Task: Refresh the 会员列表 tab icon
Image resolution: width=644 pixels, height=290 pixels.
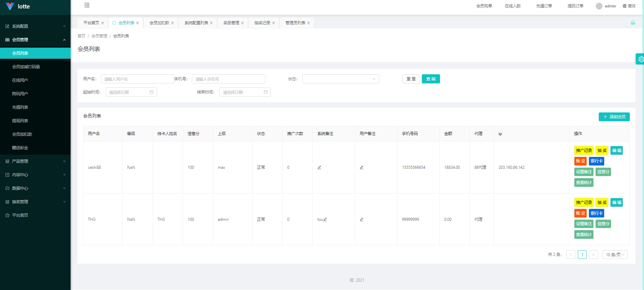Action: pyautogui.click(x=114, y=23)
